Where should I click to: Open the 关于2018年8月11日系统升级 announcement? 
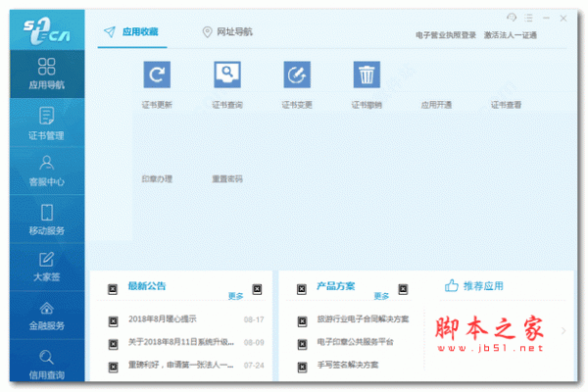181,342
